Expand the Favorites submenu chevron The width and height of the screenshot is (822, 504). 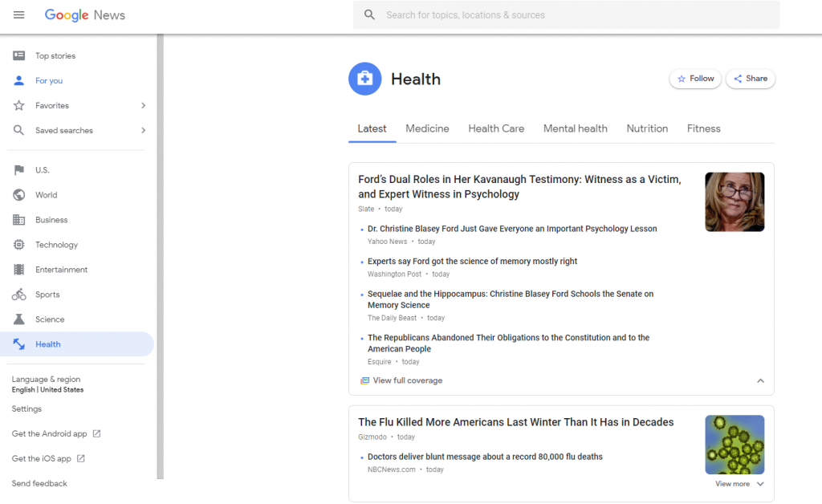[x=144, y=106]
